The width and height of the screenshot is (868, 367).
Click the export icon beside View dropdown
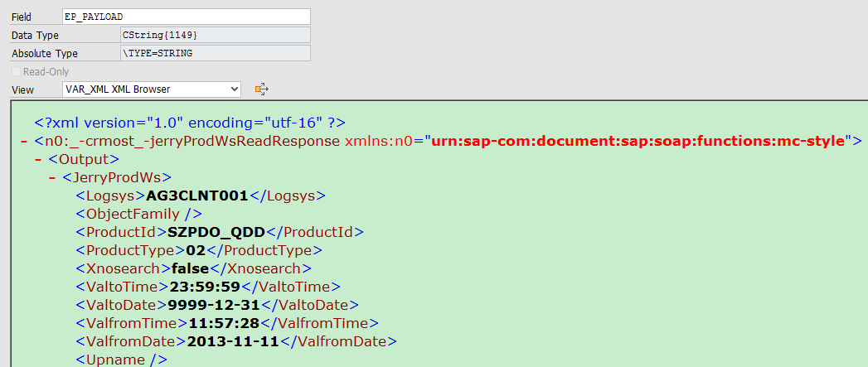click(x=261, y=89)
